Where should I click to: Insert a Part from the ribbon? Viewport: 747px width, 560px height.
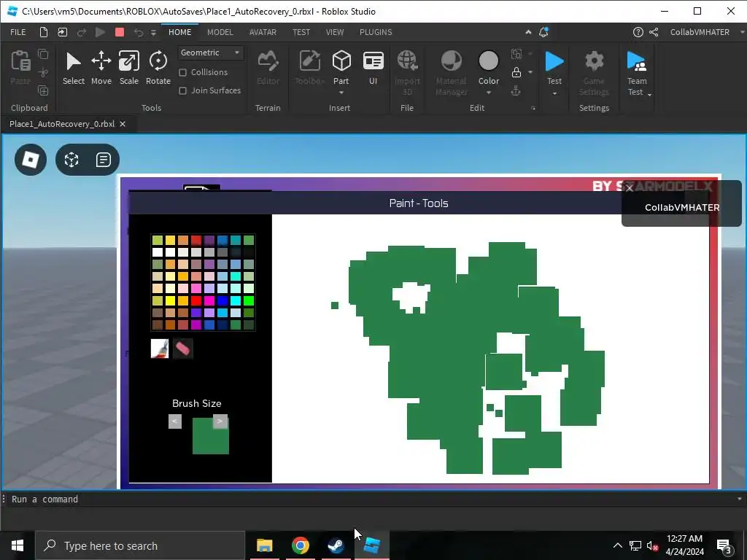[341, 68]
